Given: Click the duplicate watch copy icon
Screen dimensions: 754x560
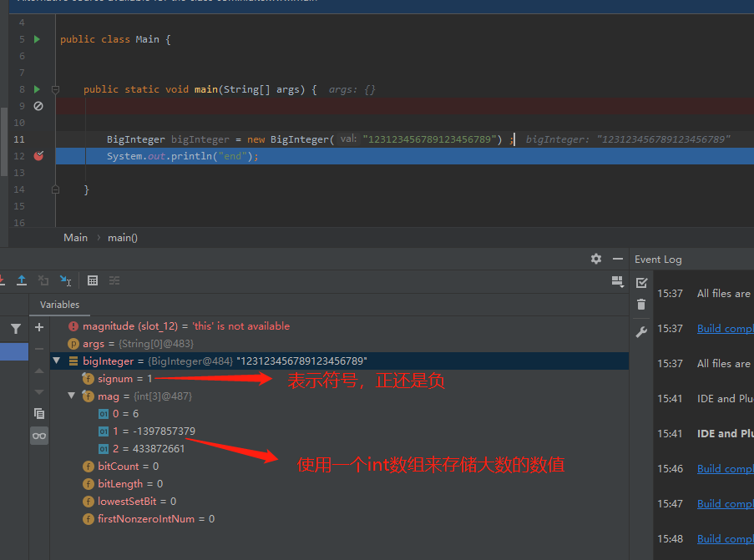Looking at the screenshot, I should [x=39, y=413].
